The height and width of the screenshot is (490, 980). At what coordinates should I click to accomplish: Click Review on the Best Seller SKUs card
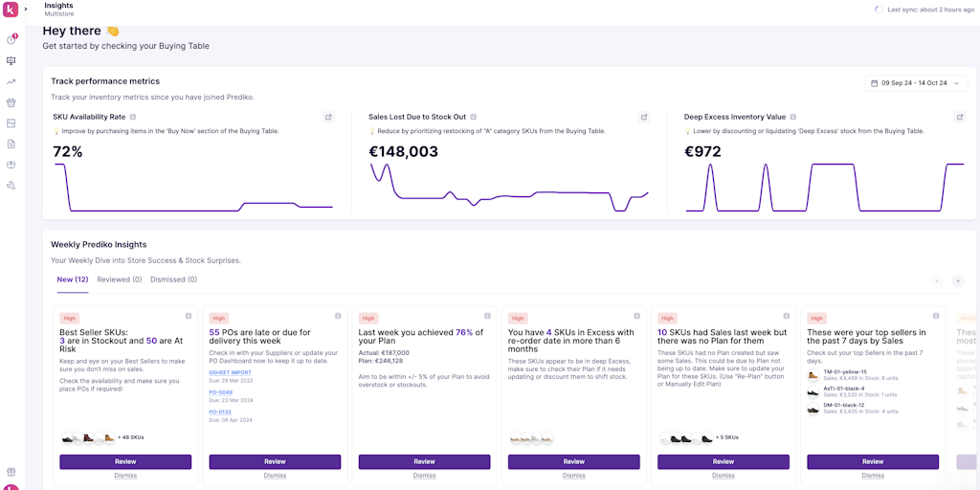click(125, 461)
